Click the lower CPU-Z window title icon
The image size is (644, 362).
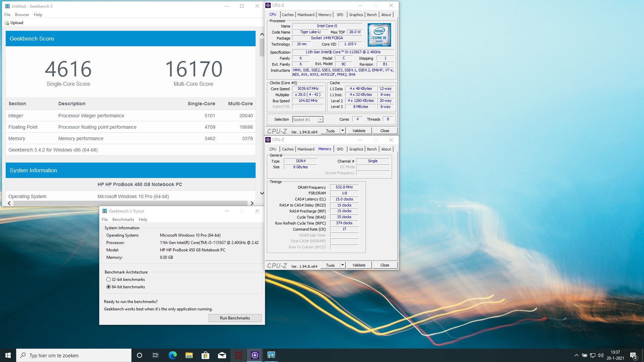tap(268, 140)
